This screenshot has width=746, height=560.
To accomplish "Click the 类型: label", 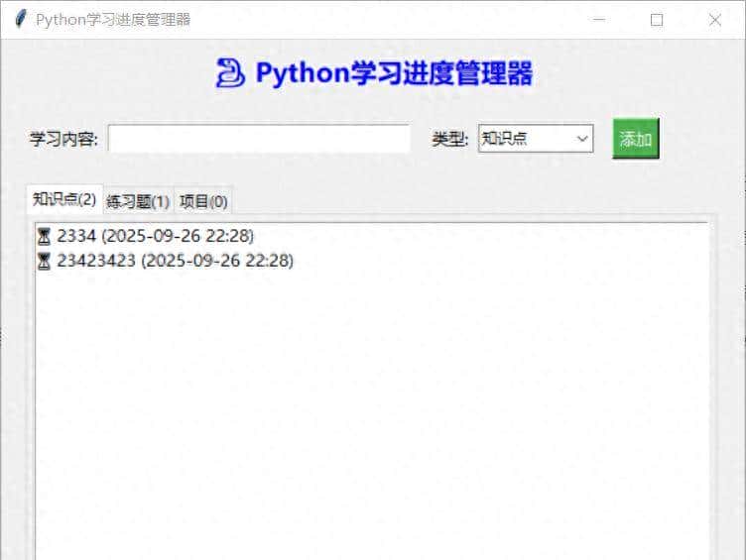I will point(450,139).
